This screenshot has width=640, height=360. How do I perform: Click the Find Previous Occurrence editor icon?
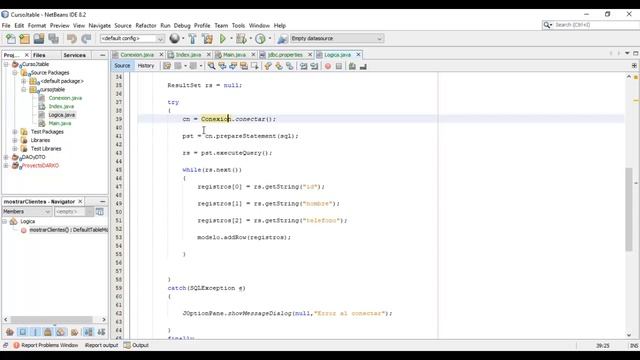coord(222,66)
